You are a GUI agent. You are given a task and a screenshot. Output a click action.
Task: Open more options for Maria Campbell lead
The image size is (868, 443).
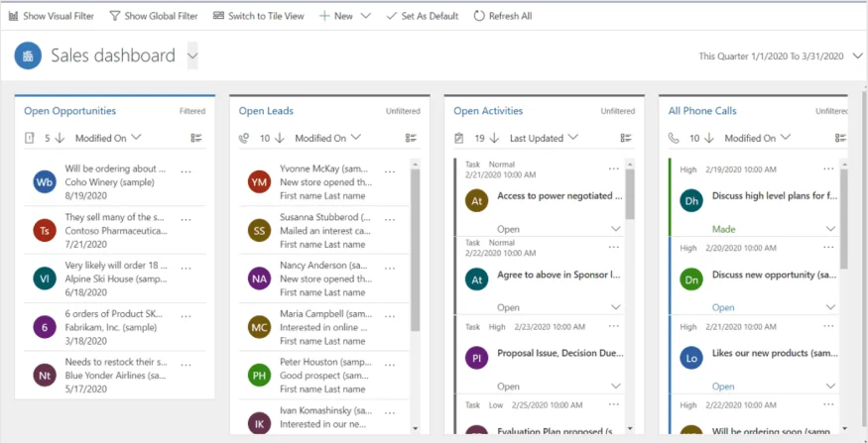click(x=390, y=316)
